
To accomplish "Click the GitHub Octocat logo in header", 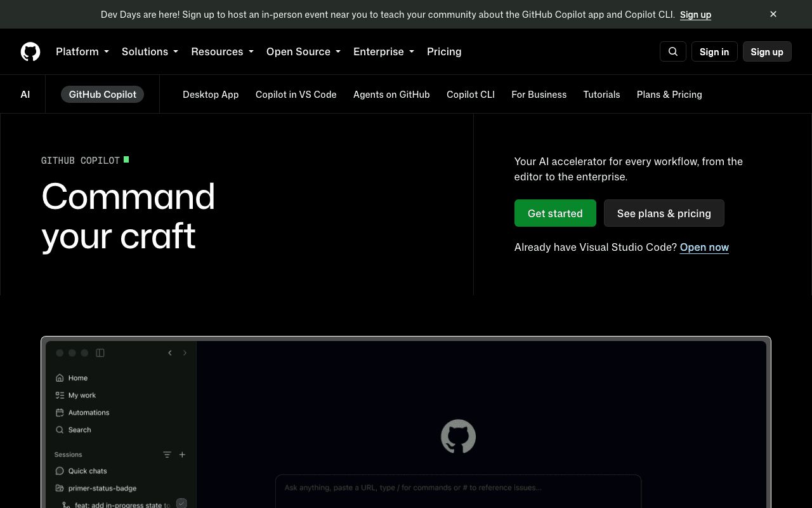I will [30, 51].
